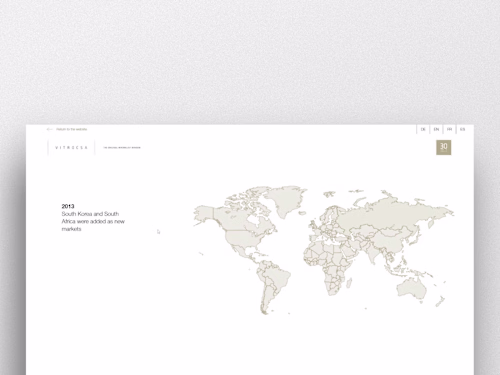Open the gold '30' anniversary badge
The image size is (500, 375).
tap(444, 147)
